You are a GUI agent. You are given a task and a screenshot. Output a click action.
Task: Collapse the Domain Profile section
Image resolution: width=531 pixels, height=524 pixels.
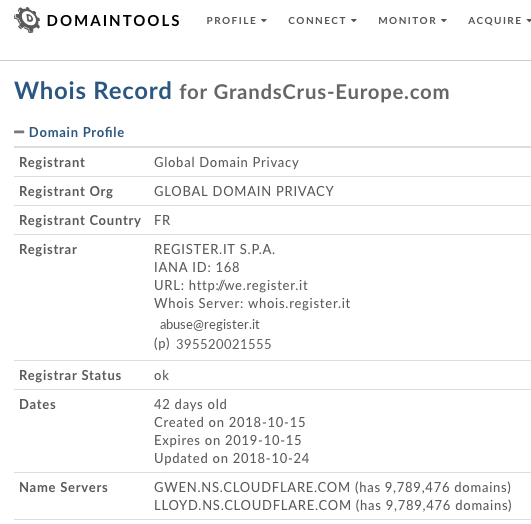point(19,132)
